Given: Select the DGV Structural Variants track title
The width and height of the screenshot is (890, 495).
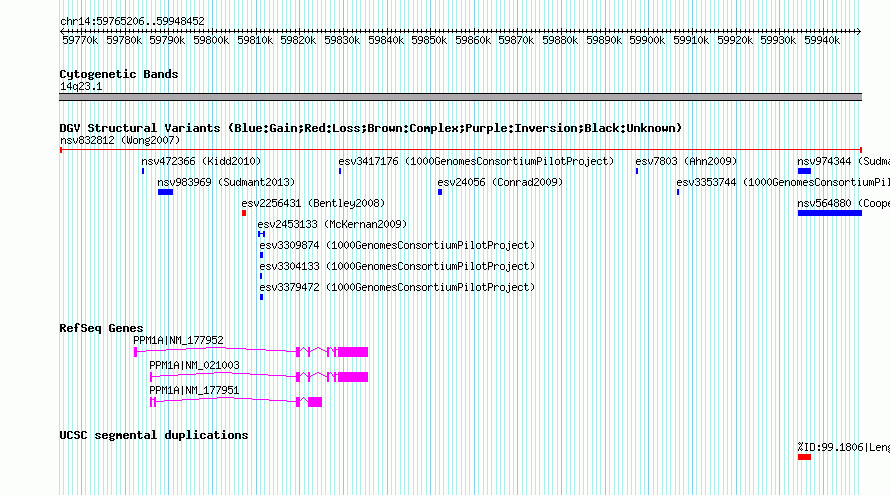Looking at the screenshot, I should (x=371, y=128).
